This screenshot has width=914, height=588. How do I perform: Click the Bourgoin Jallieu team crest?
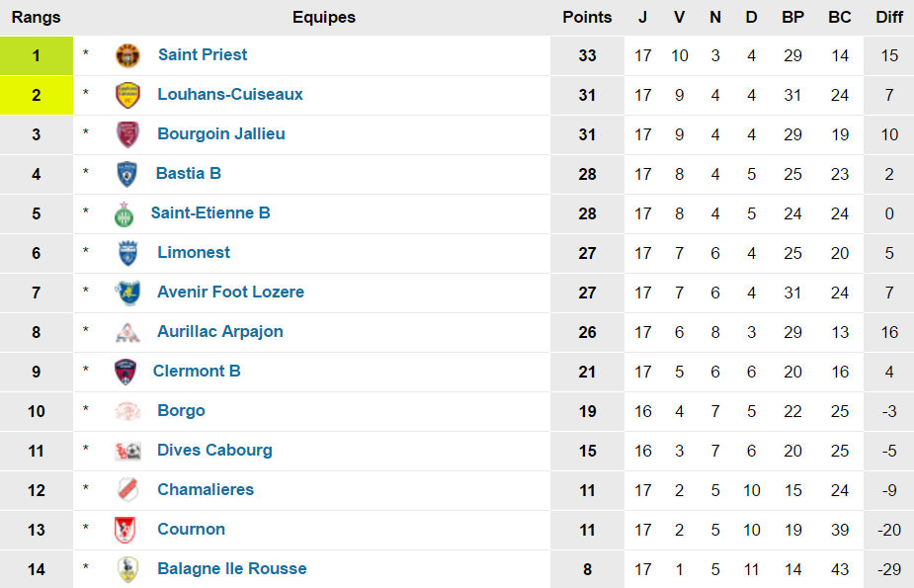127,134
